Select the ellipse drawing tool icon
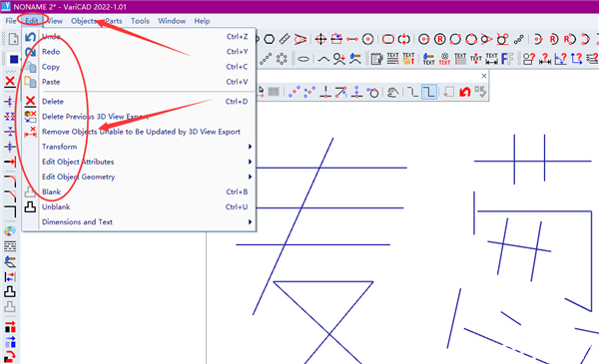The height and width of the screenshot is (364, 599). [x=303, y=59]
